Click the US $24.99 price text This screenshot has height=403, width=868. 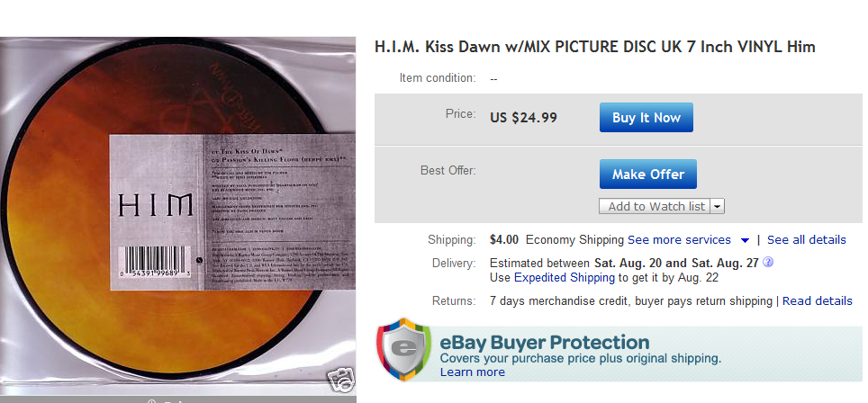pos(524,118)
